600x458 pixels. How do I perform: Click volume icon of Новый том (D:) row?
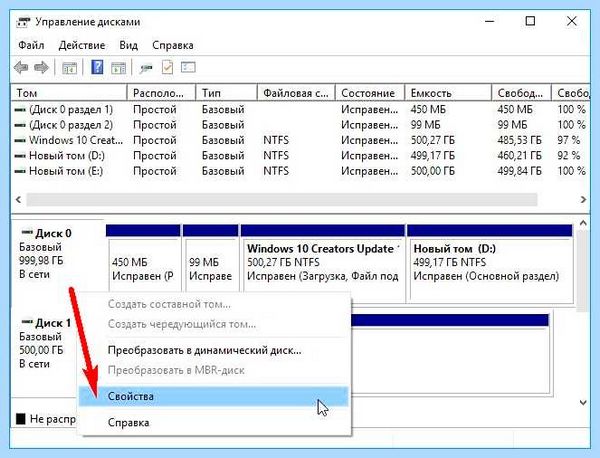[x=20, y=156]
